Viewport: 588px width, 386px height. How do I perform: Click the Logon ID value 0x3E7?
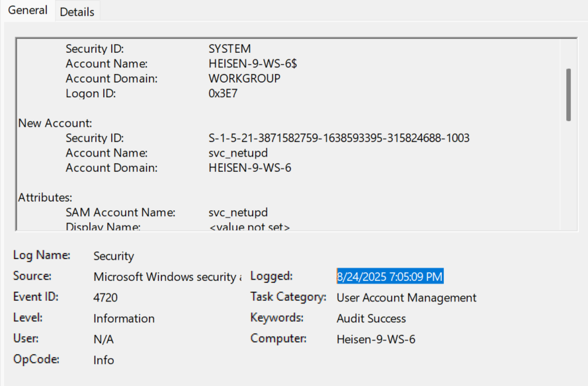[x=223, y=93]
